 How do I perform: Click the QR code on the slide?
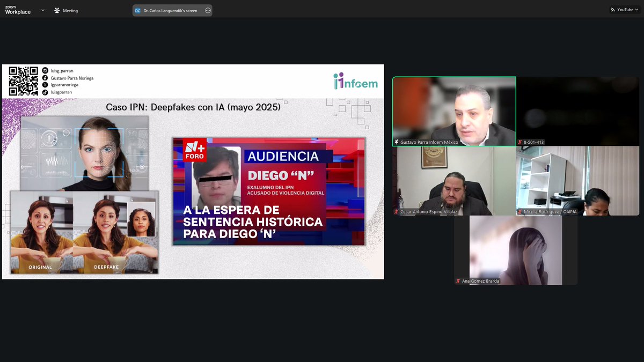[24, 81]
